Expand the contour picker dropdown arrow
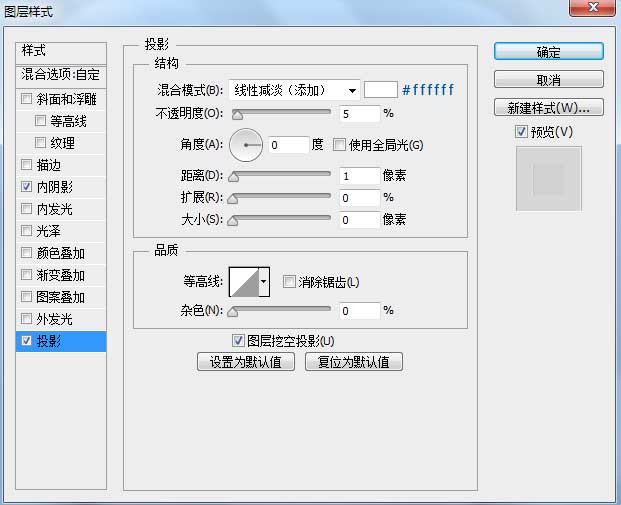The width and height of the screenshot is (621, 505). pos(264,283)
